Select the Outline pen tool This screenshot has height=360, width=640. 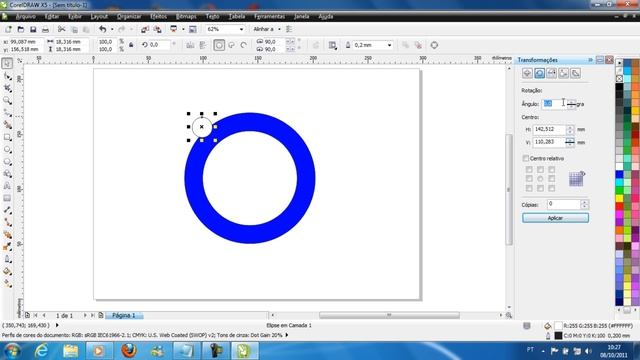coord(7,259)
